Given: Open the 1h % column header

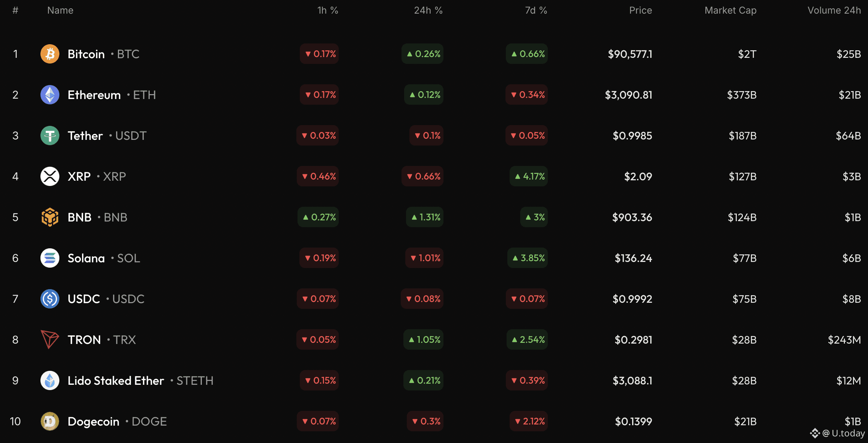Looking at the screenshot, I should click(327, 10).
